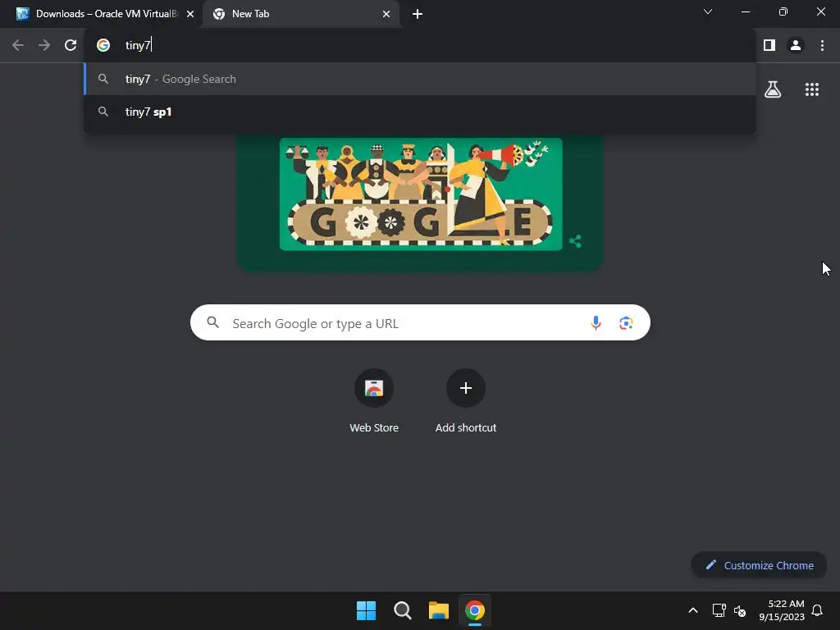Choose the 'tiny7 - Google Search' suggestion
The height and width of the screenshot is (630, 840).
coord(420,79)
